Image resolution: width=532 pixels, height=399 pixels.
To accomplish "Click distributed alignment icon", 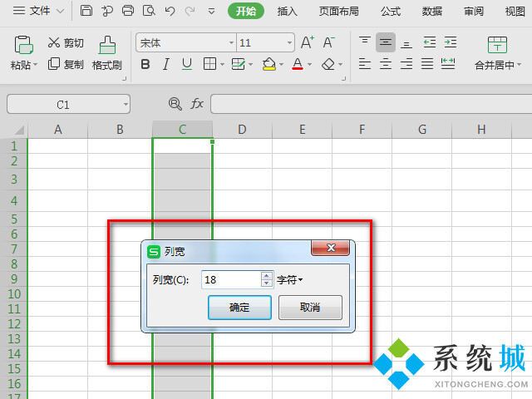I will (448, 64).
